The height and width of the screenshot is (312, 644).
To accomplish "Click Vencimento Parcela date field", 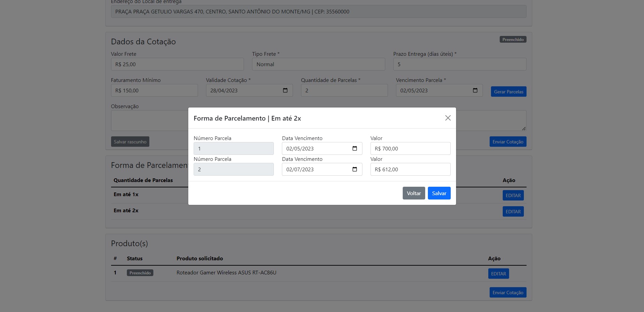I will [439, 90].
